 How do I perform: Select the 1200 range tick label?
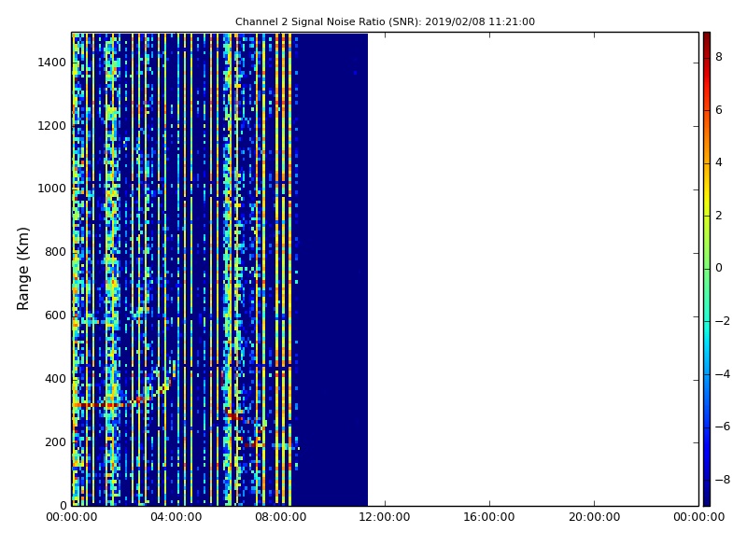(52, 126)
